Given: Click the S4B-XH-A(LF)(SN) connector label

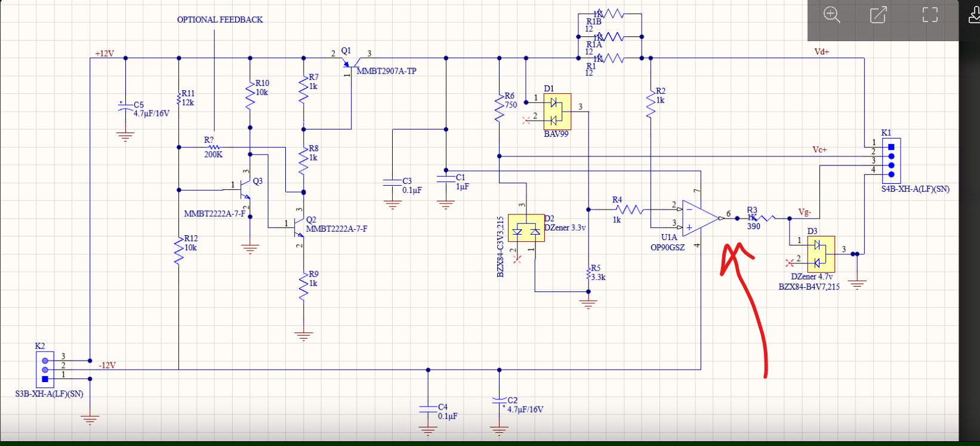Looking at the screenshot, I should 916,189.
